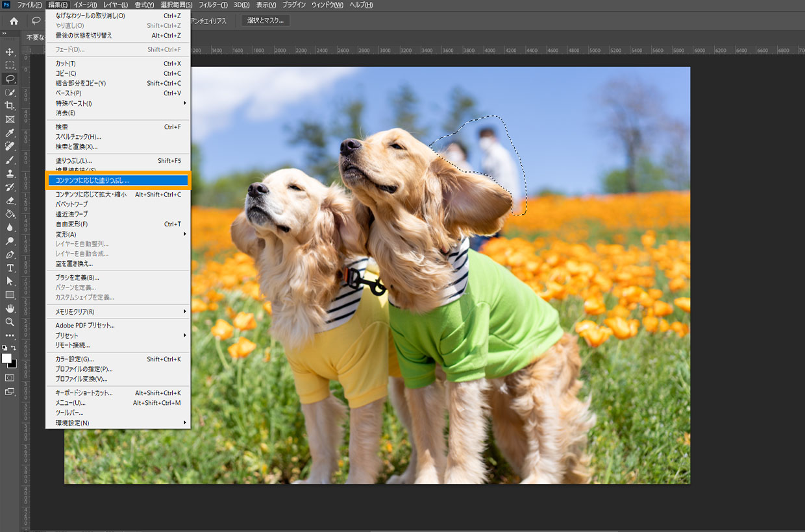This screenshot has width=805, height=532.
Task: Select the Rectangle shape tool
Action: coord(10,295)
